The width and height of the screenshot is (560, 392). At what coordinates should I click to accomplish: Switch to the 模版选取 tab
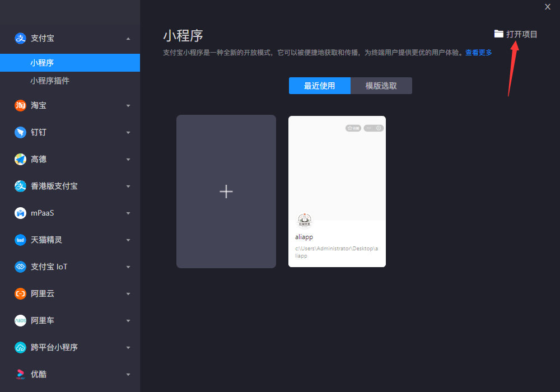(381, 86)
